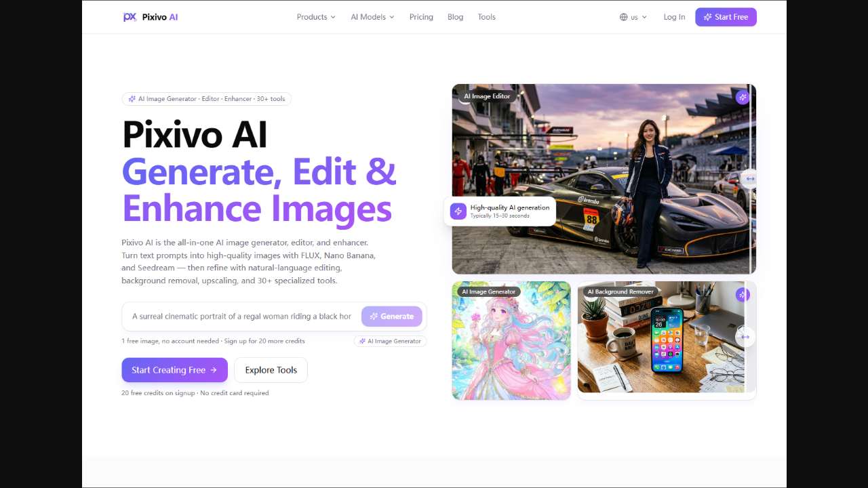
Task: Click the comparison slider handle on the desk phone image
Action: [745, 337]
